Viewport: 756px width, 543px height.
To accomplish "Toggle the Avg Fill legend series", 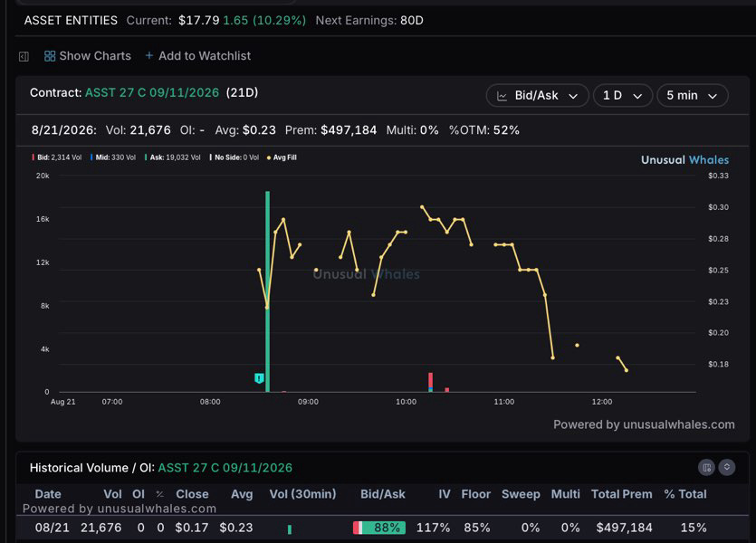I will (282, 157).
